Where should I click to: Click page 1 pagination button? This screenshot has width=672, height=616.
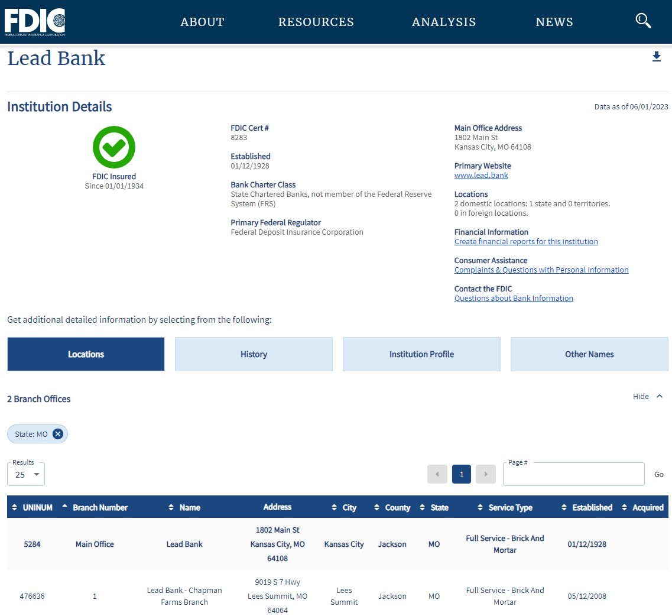tap(462, 474)
